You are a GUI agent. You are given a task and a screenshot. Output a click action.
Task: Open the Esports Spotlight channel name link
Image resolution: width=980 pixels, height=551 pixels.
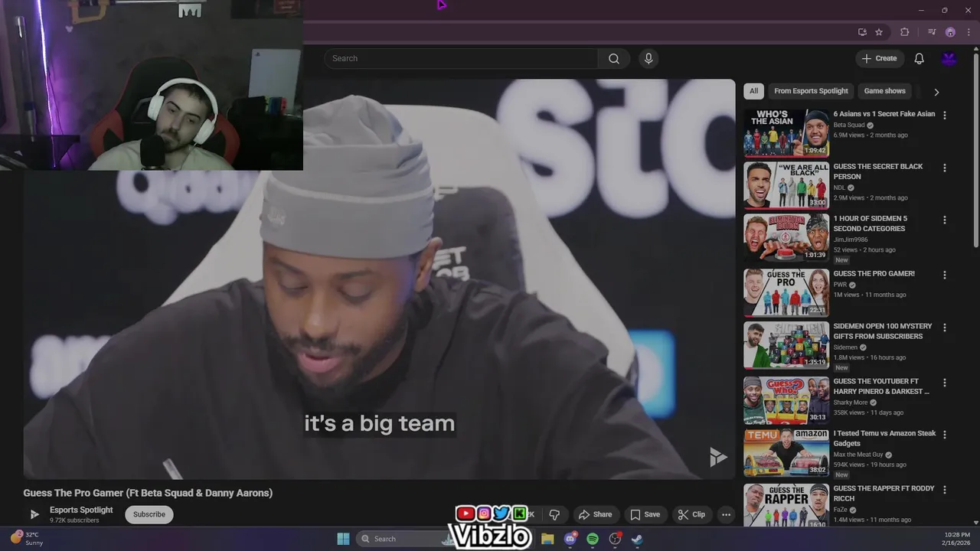pos(81,510)
